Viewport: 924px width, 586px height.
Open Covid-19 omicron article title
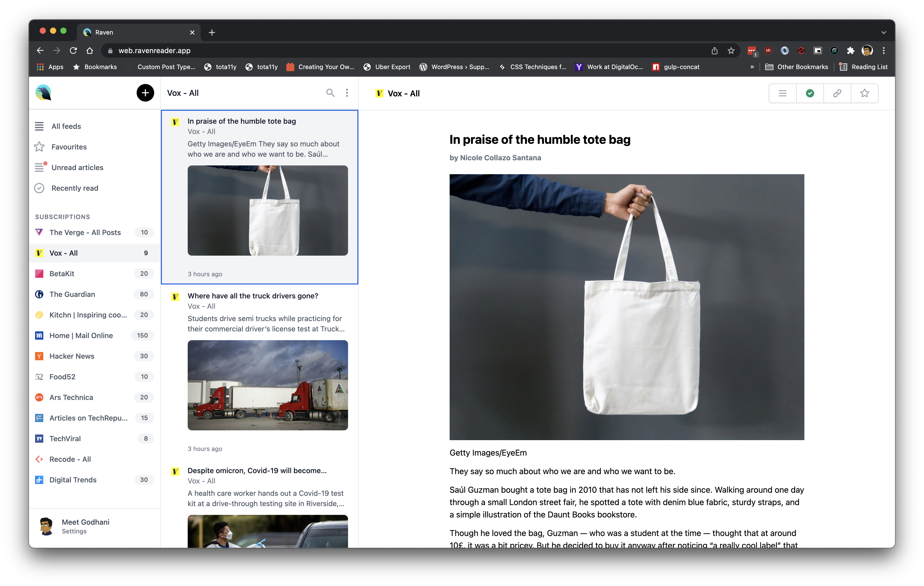(x=257, y=471)
